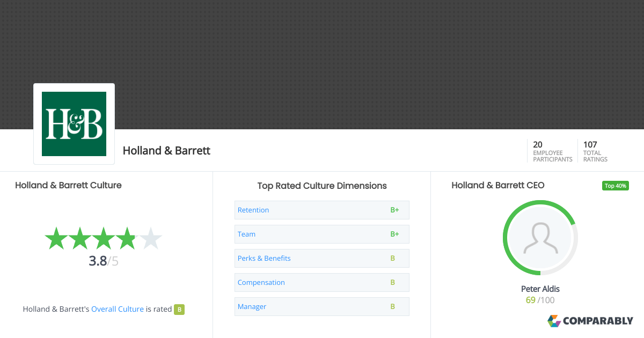Click the Holland & Barrett H&B logo
The height and width of the screenshot is (338, 644).
(x=74, y=124)
